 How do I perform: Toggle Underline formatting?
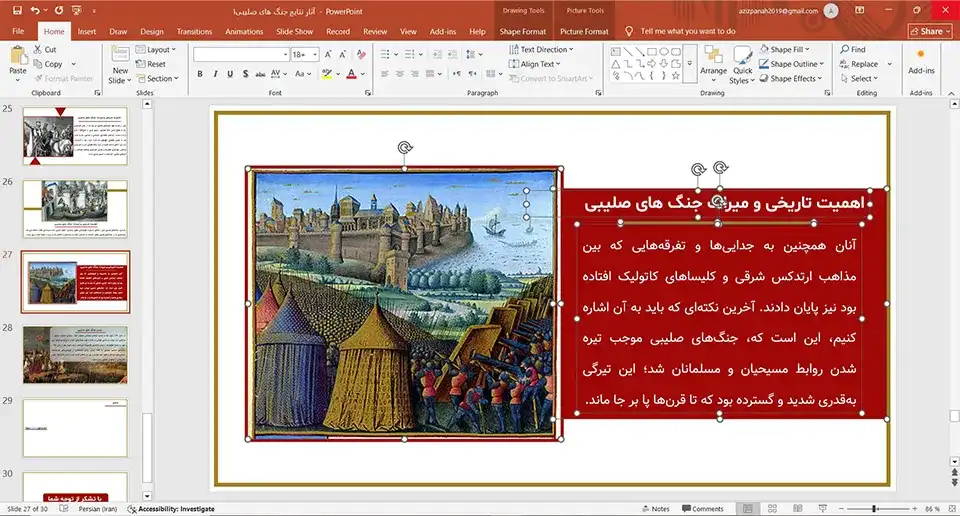(x=230, y=74)
